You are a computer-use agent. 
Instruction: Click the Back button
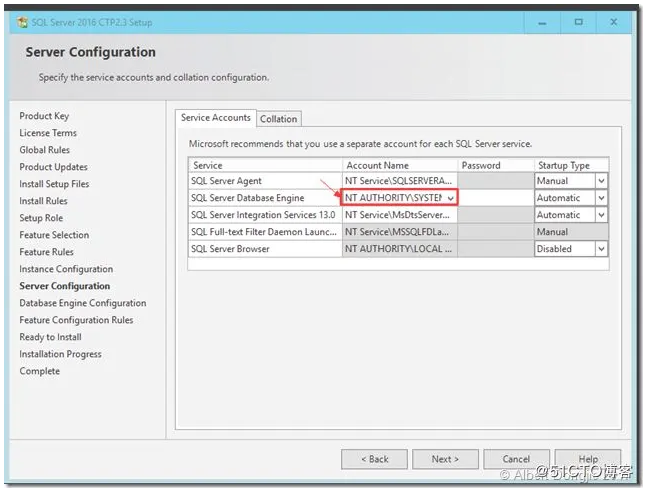pyautogui.click(x=375, y=459)
